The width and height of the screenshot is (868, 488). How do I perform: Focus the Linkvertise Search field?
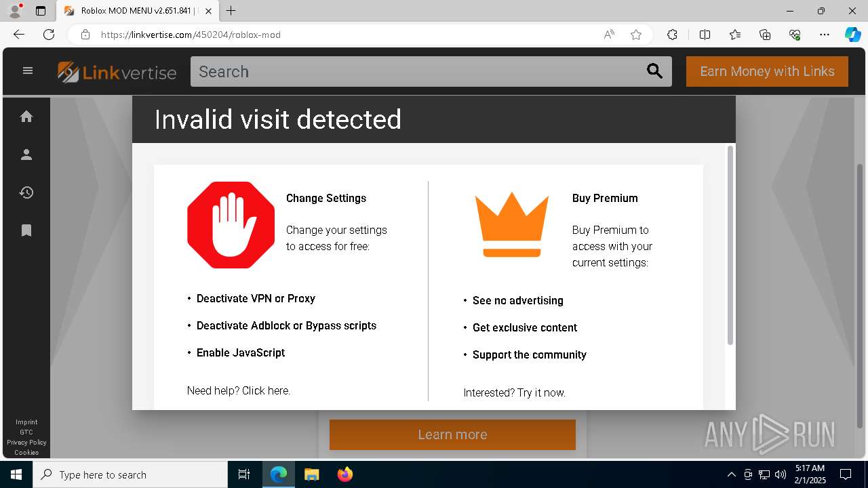417,71
